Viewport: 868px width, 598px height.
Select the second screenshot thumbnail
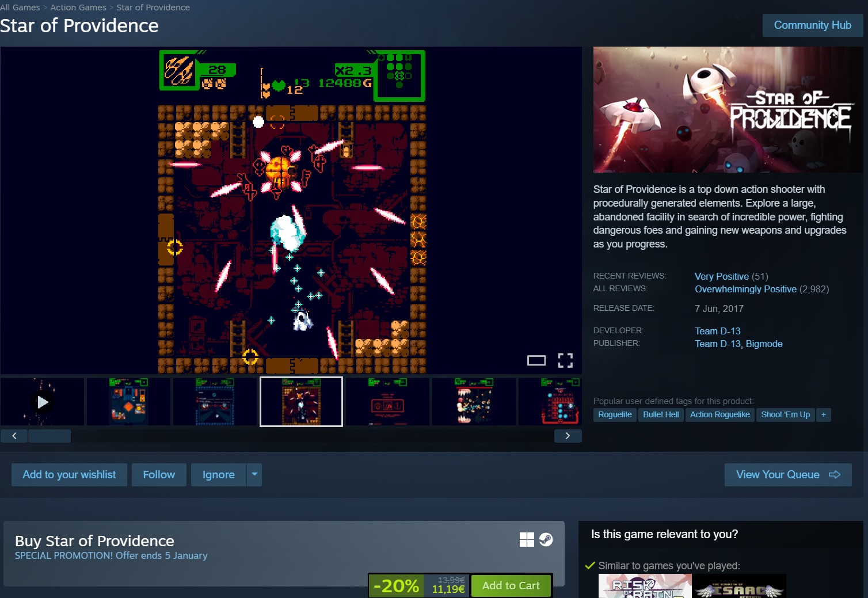pyautogui.click(x=128, y=402)
